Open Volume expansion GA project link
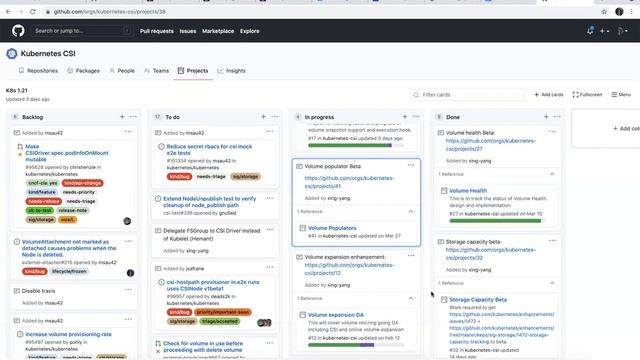 tap(336, 315)
